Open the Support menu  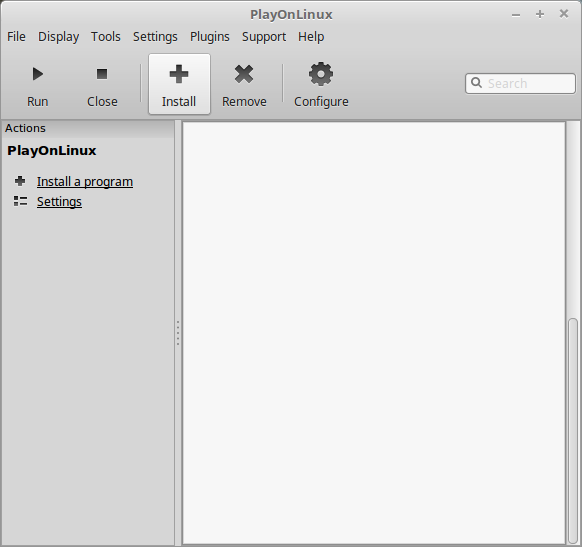[264, 37]
